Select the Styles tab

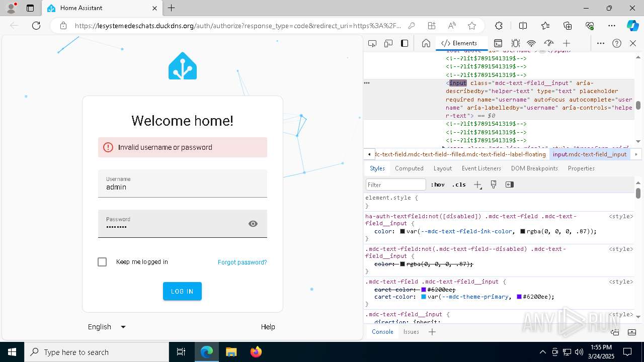pyautogui.click(x=377, y=168)
